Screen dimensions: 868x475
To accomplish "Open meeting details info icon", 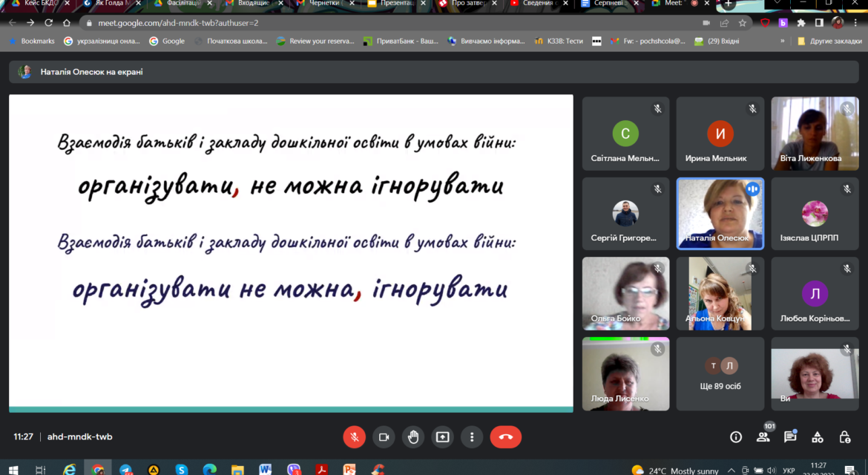I will [x=736, y=437].
